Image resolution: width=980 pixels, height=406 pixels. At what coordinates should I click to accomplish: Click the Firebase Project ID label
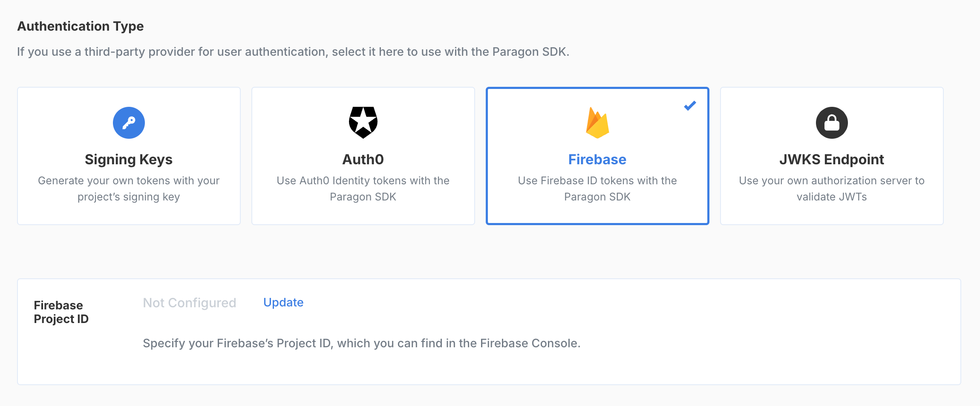[61, 312]
